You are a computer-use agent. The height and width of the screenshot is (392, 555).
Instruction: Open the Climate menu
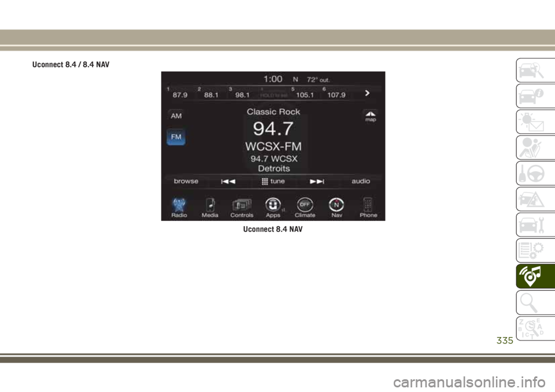pyautogui.click(x=305, y=208)
